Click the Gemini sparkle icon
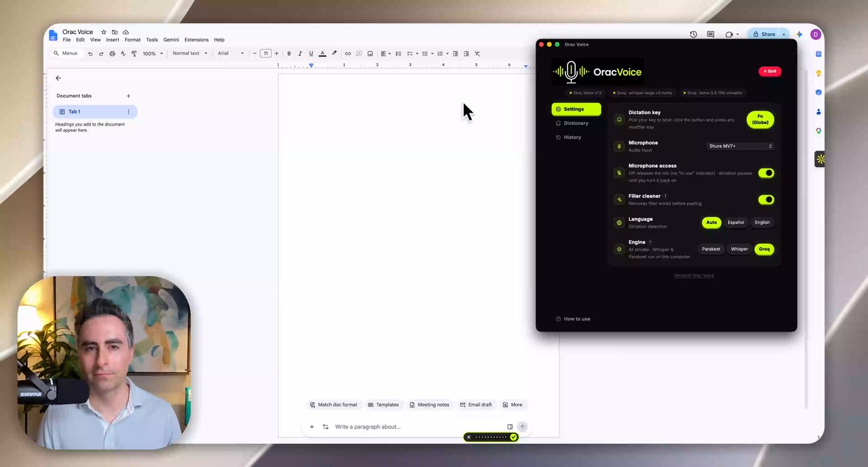The height and width of the screenshot is (467, 868). 800,34
